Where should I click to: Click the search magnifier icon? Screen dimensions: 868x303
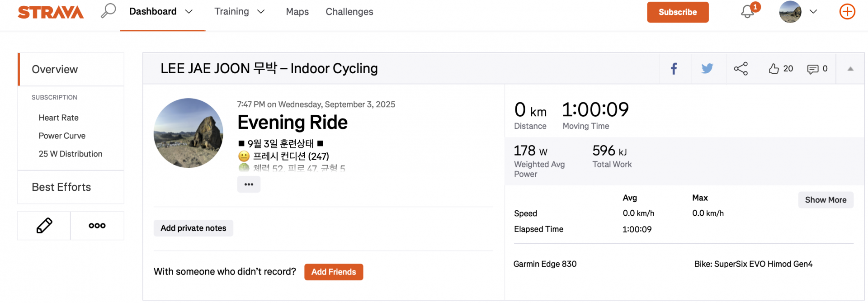108,11
